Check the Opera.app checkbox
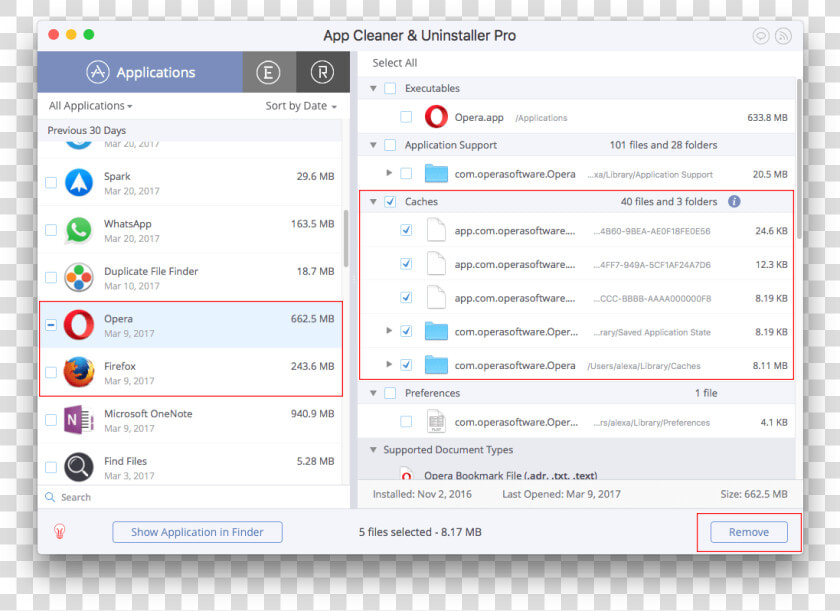 [x=406, y=117]
